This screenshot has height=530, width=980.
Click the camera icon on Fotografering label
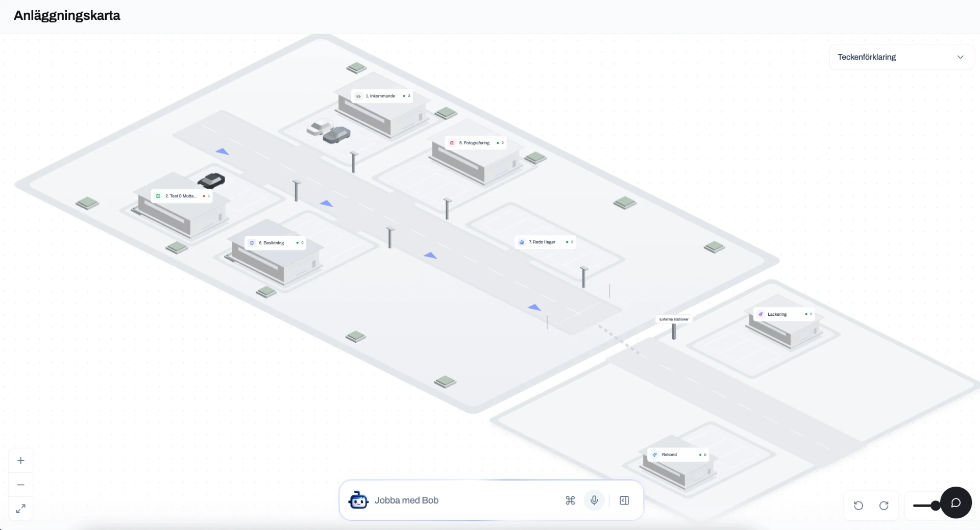452,143
